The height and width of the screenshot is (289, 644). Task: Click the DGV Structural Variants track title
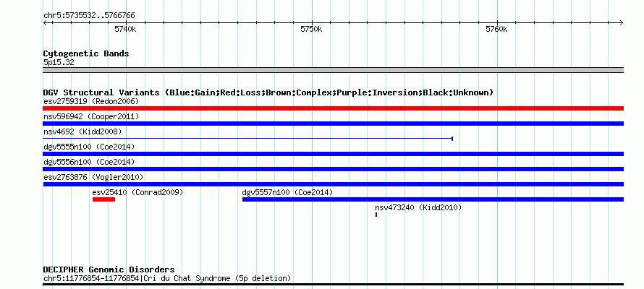268,92
